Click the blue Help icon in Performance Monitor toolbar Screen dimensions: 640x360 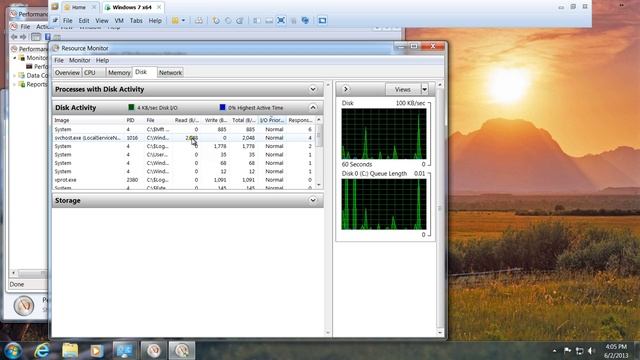47,37
